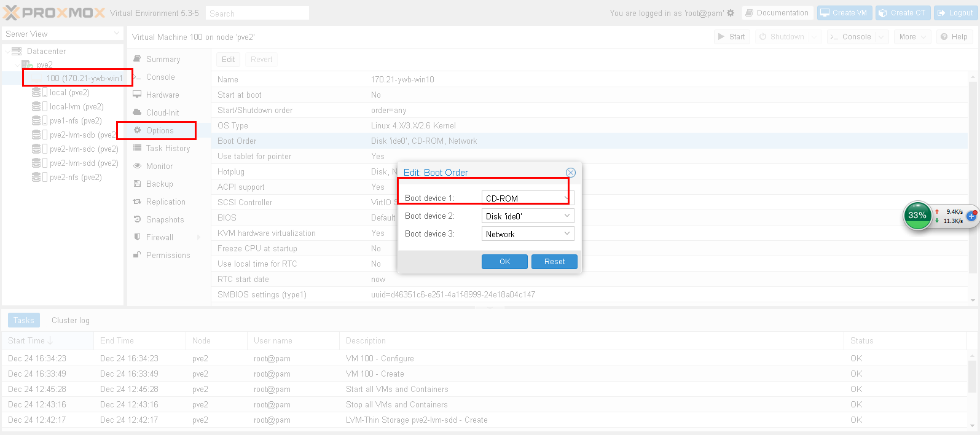Image resolution: width=980 pixels, height=435 pixels.
Task: Open Boot device 1 CD-ROM dropdown
Action: click(566, 198)
